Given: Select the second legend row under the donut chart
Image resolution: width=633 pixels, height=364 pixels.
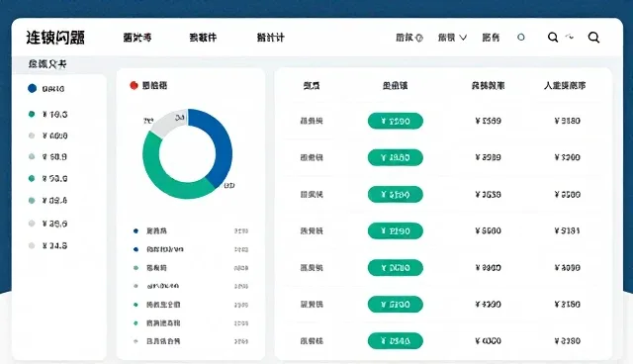Looking at the screenshot, I should pyautogui.click(x=191, y=249).
